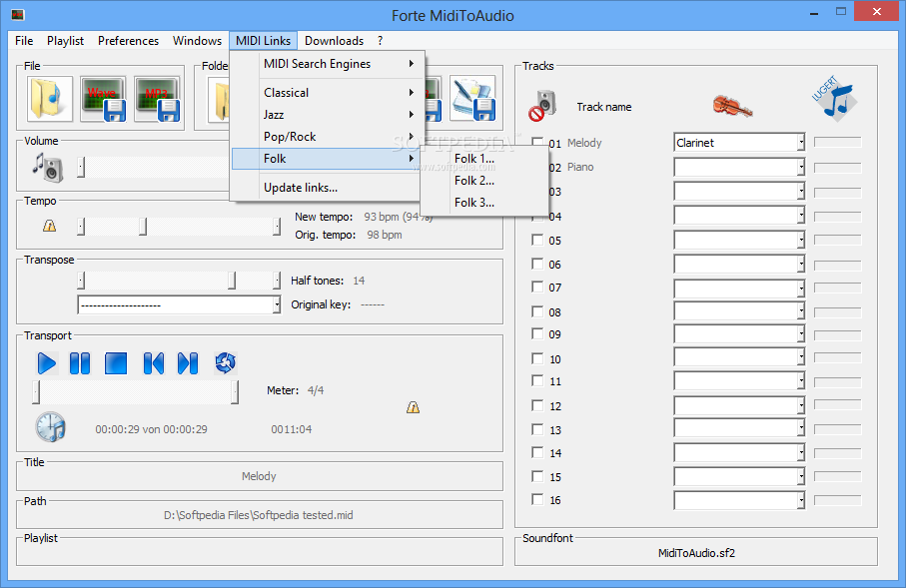The height and width of the screenshot is (588, 906).
Task: Open the Preferences menu
Action: (x=128, y=41)
